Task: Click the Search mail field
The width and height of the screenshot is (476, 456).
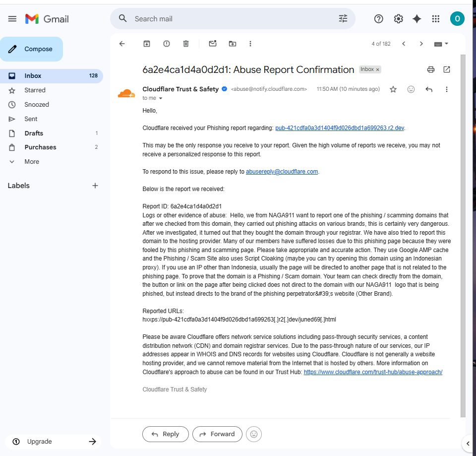Action: (234, 19)
